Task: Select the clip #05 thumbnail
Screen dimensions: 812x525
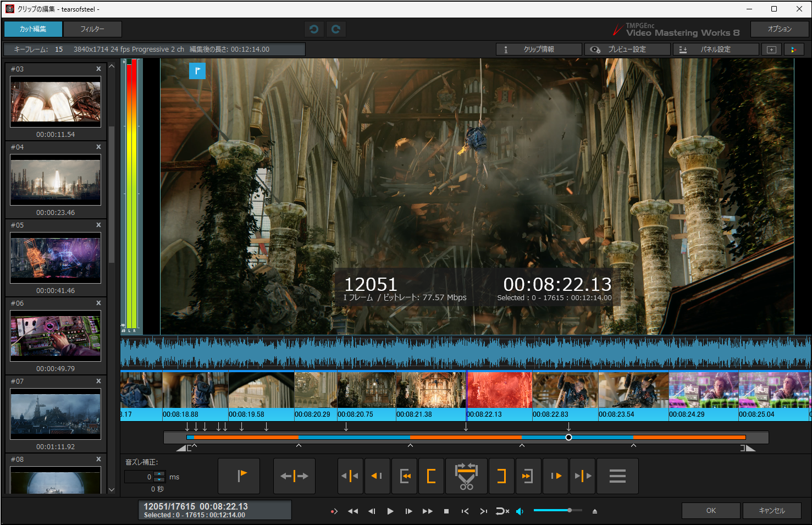Action: [55, 258]
